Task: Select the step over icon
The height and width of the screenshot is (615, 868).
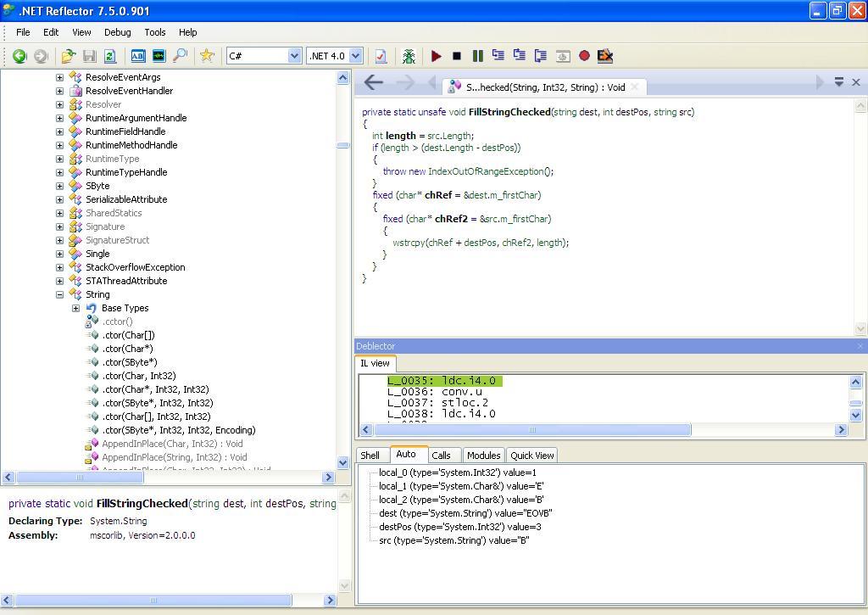Action: pyautogui.click(x=520, y=56)
